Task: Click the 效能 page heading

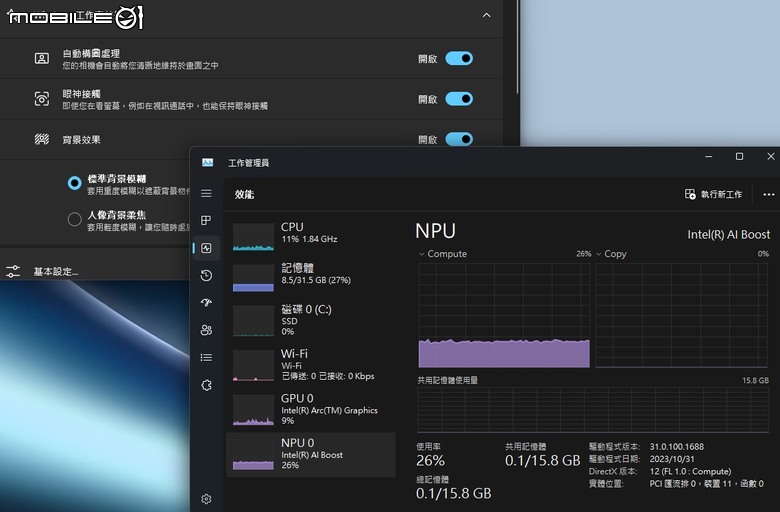Action: point(244,195)
